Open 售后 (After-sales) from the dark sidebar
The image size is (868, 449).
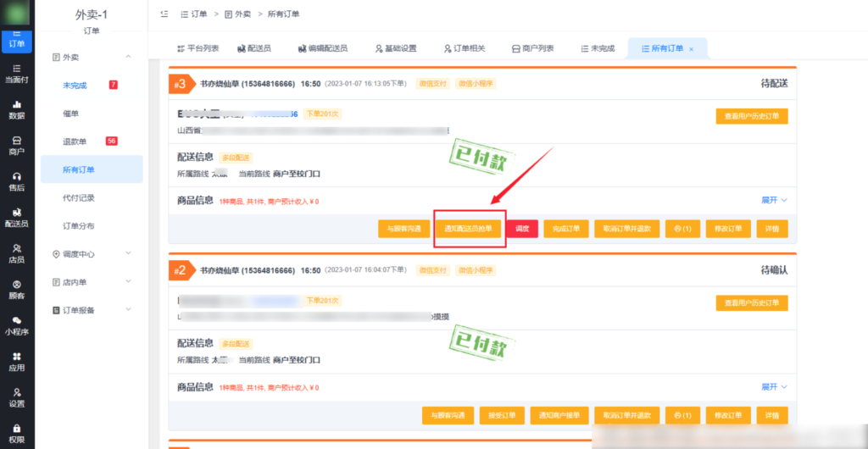click(x=16, y=180)
